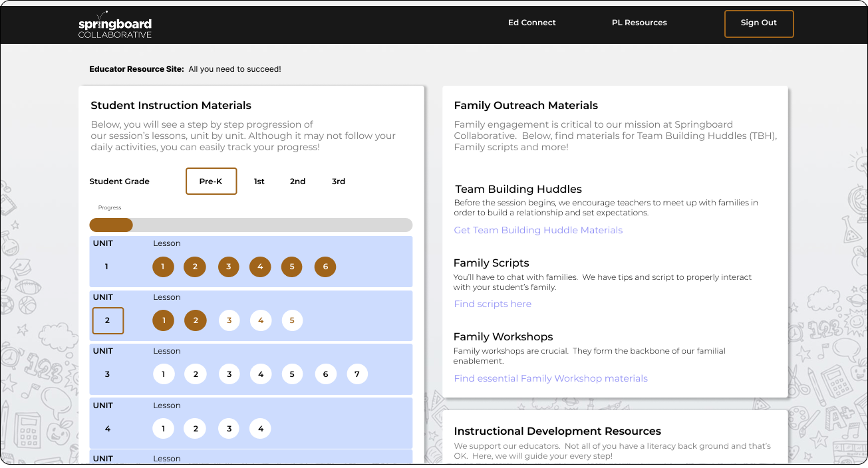The height and width of the screenshot is (468, 868).
Task: Follow the Find scripts here link
Action: coord(492,304)
